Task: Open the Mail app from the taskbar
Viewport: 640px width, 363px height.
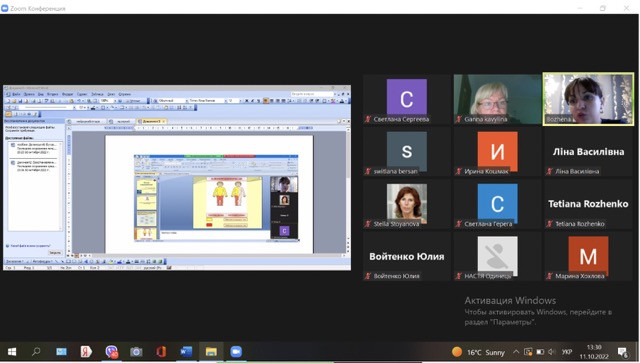Action: (61, 352)
